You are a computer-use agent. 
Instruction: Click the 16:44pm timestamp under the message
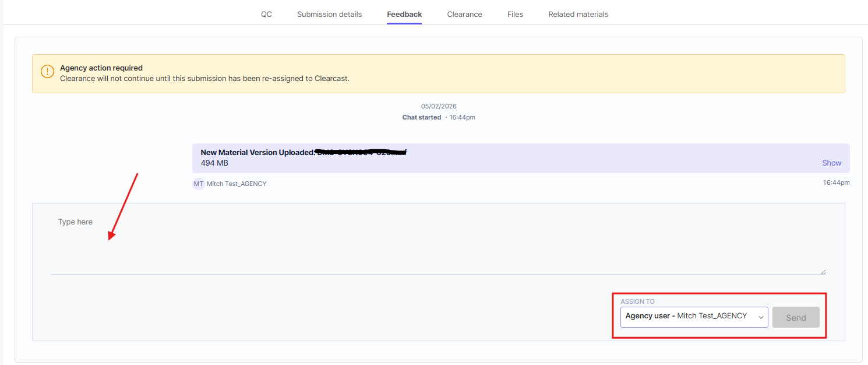tap(836, 182)
